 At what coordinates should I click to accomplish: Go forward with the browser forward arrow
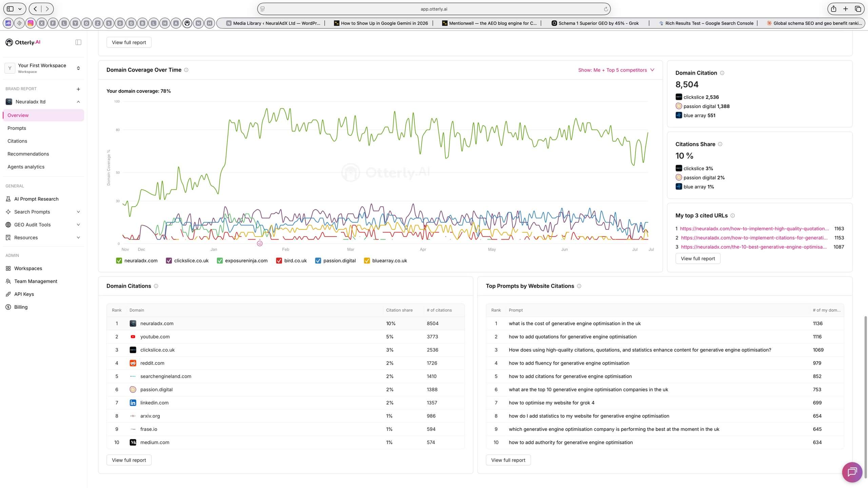[x=47, y=9]
